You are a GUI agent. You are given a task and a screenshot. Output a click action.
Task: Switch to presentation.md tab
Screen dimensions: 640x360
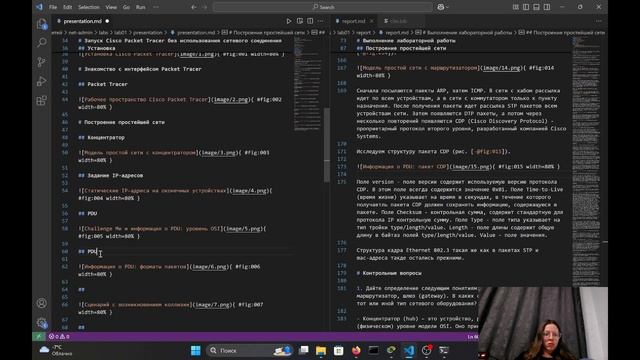pos(82,21)
